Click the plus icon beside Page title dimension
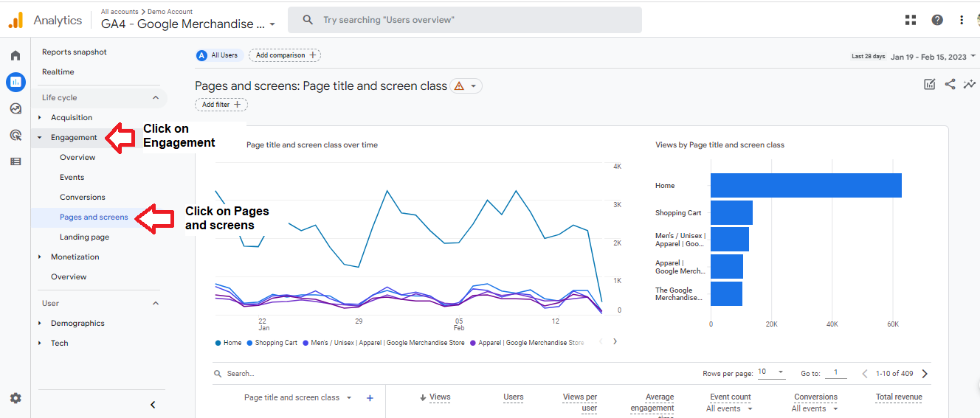980x418 pixels. tap(370, 398)
